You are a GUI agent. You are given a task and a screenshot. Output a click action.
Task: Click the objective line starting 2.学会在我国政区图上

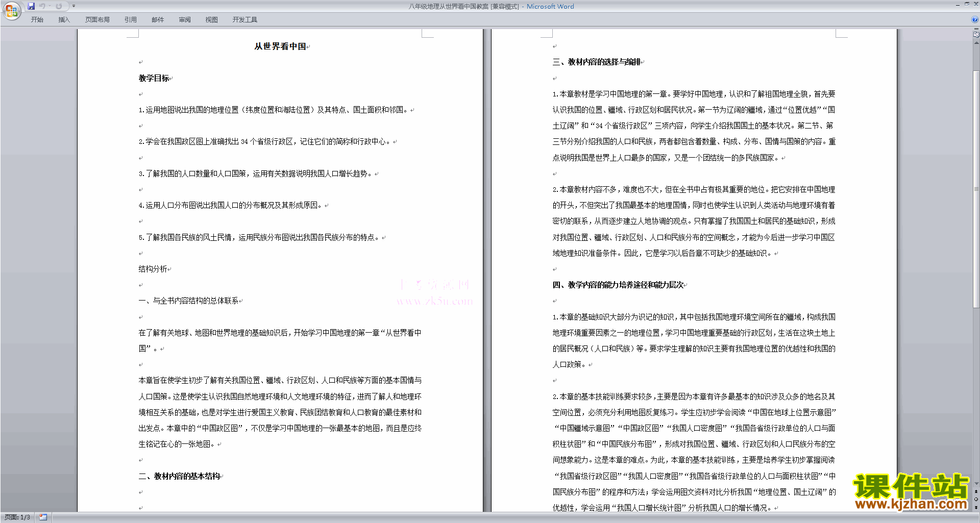(x=265, y=141)
